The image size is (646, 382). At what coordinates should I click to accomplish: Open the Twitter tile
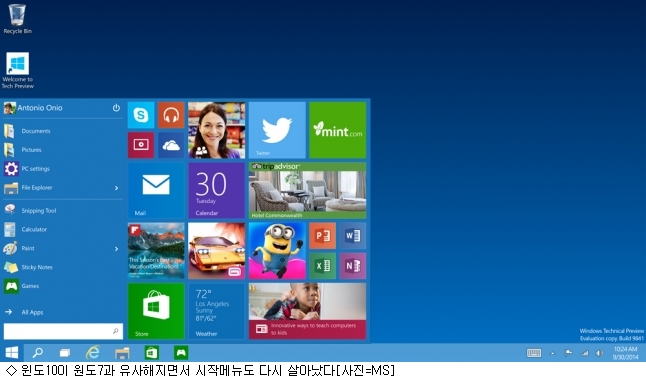coord(277,130)
